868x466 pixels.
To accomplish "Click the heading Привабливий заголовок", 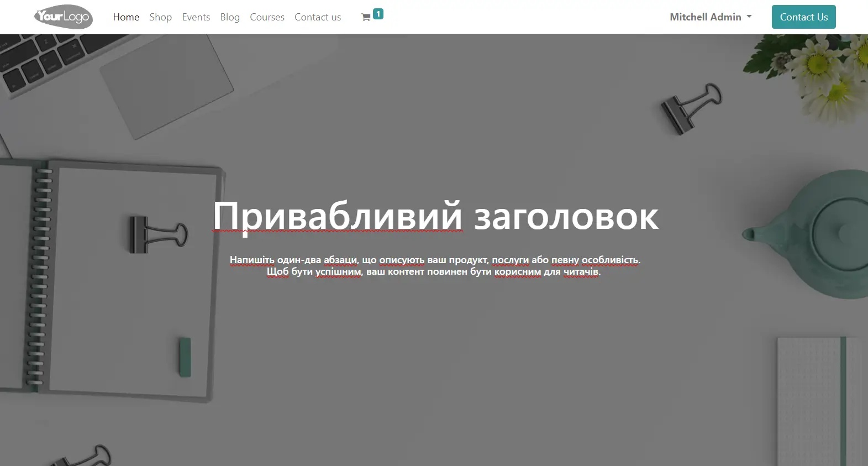I will point(435,216).
